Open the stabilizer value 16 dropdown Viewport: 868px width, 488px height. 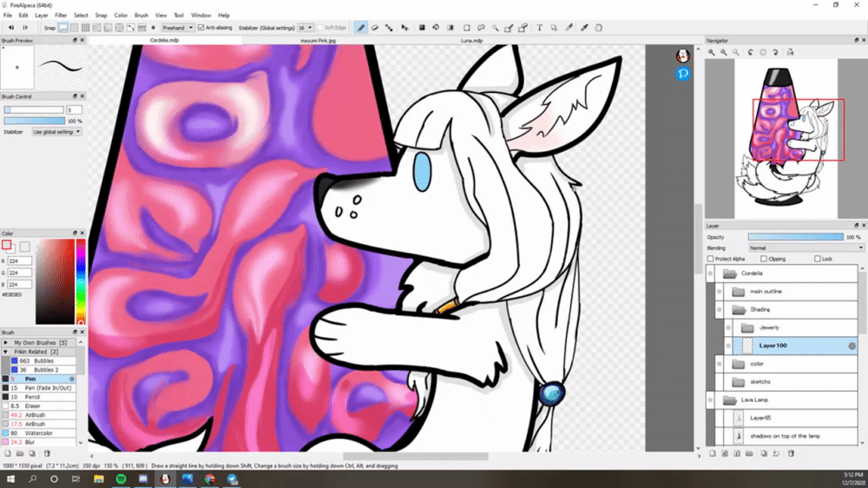305,28
